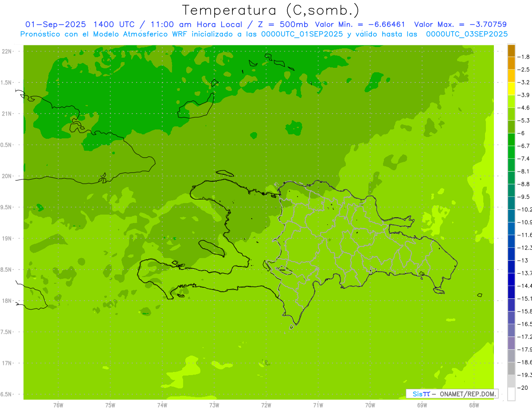Screen dimensions: 532x411
Task: Click the brown colorbar swatch above -1.8
Action: [x=511, y=51]
